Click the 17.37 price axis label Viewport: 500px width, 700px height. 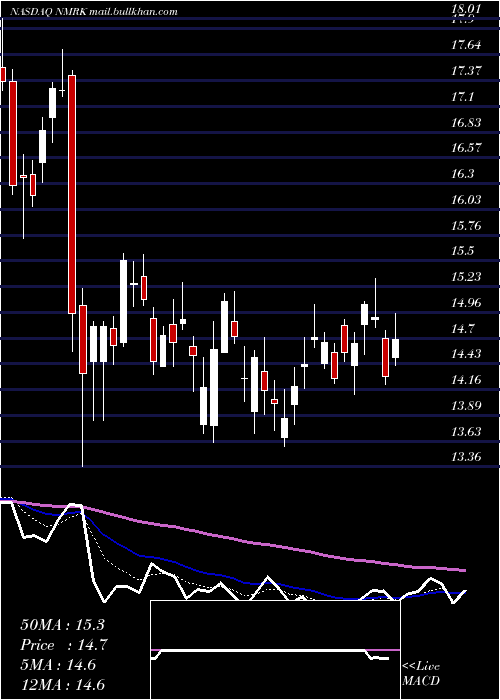(x=467, y=71)
